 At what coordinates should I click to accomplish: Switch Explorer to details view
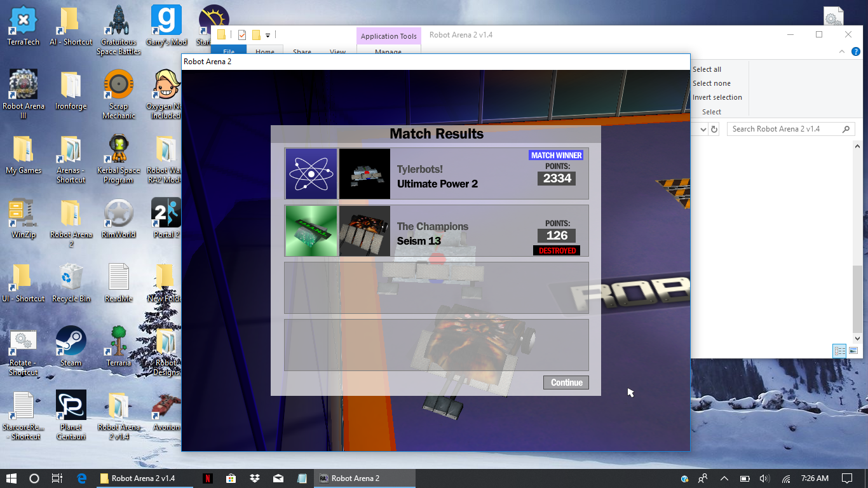839,351
